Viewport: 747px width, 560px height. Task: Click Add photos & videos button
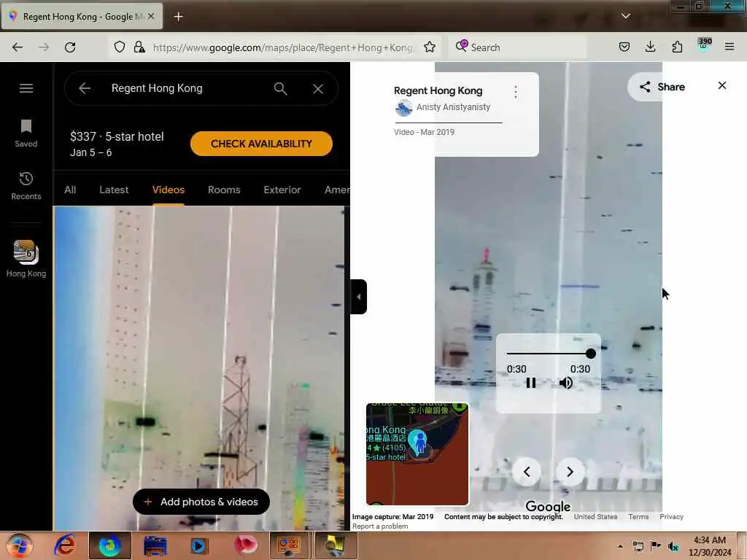tap(201, 502)
